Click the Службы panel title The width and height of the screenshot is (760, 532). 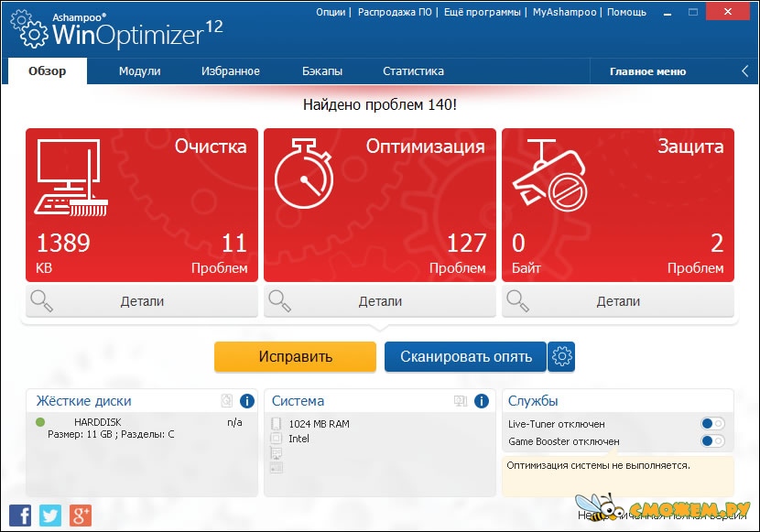[x=533, y=401]
